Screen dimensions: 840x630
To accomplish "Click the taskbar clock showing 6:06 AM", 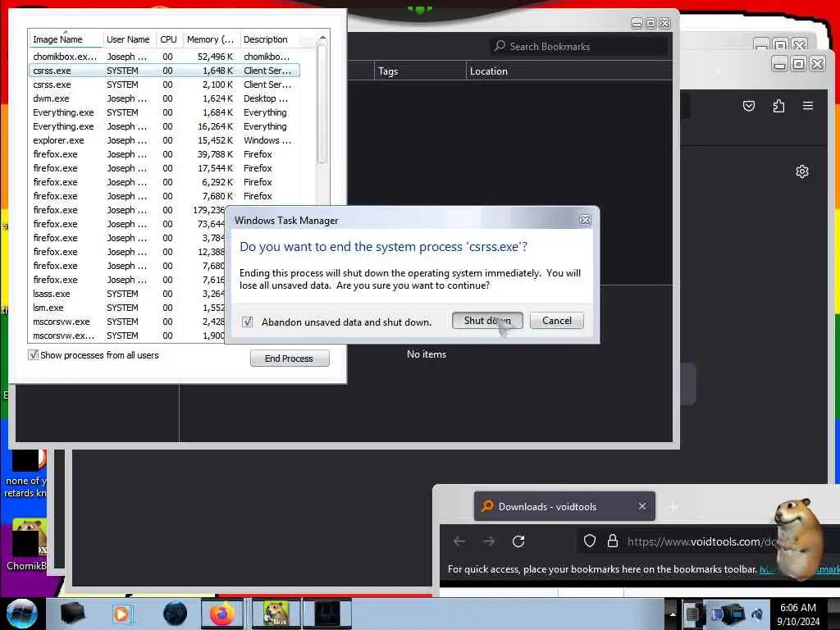I will coord(798,614).
